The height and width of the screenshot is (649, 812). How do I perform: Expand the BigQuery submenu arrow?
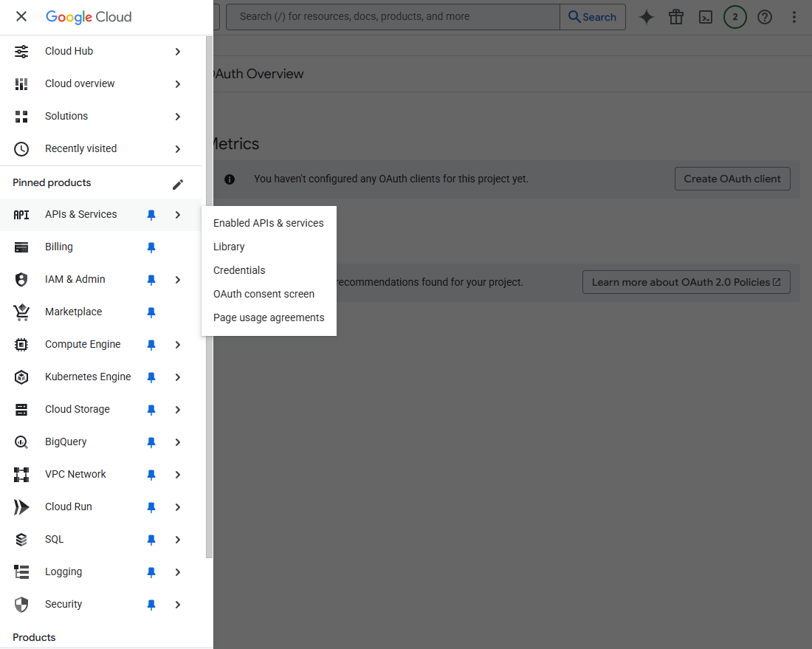(178, 442)
